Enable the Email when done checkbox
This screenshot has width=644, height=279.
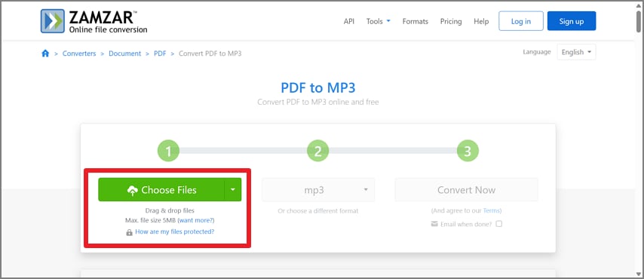(498, 224)
